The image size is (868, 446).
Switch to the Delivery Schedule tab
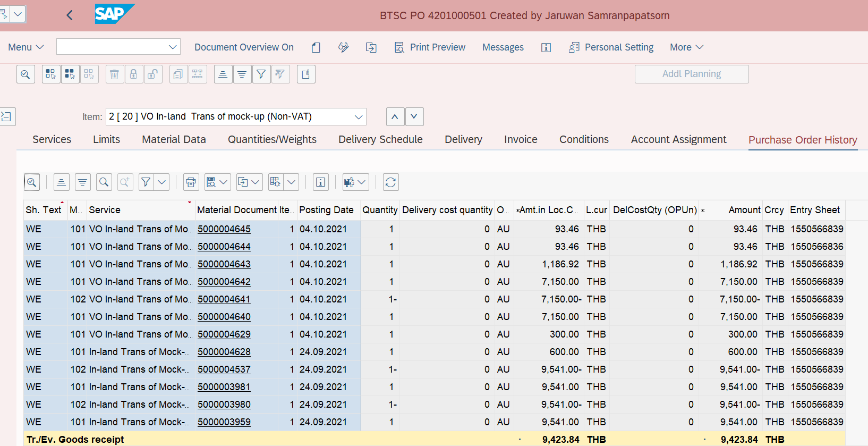[x=380, y=139]
